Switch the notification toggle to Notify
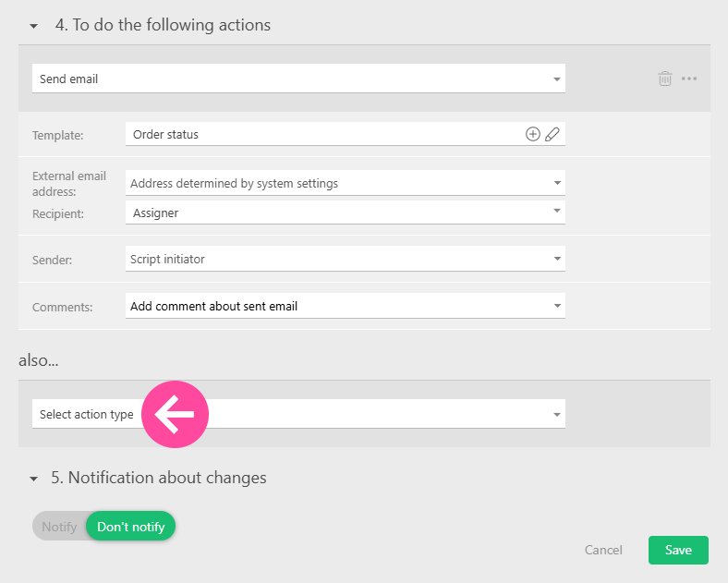Image resolution: width=728 pixels, height=583 pixels. click(59, 527)
